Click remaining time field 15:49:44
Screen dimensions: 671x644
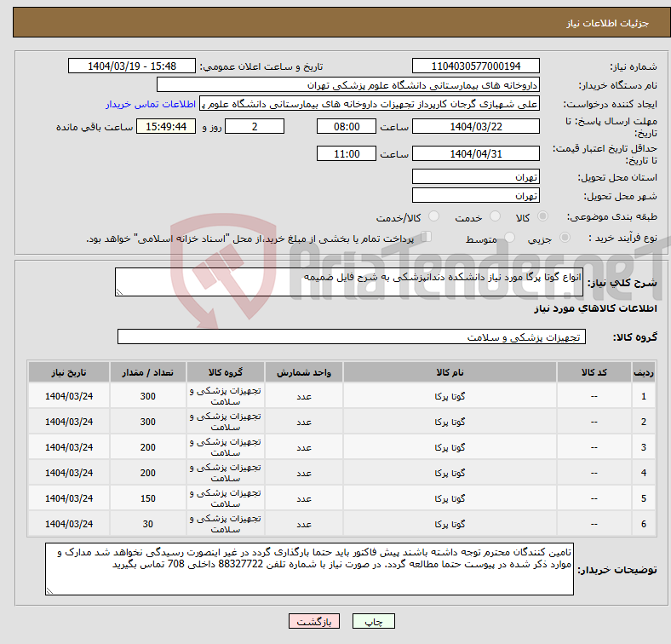(166, 126)
